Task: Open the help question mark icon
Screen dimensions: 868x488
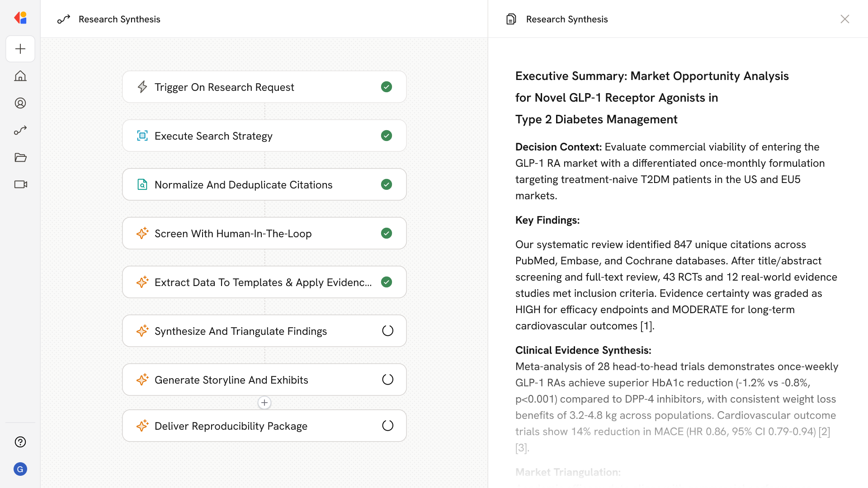Action: pos(20,442)
